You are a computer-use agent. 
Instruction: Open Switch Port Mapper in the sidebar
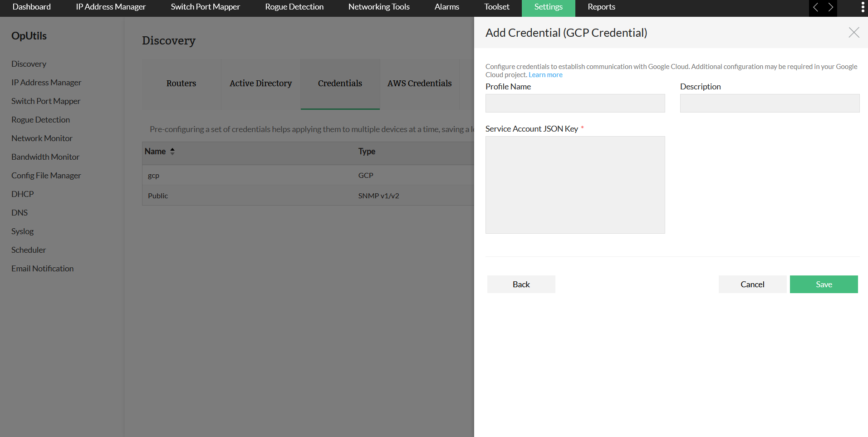[46, 101]
